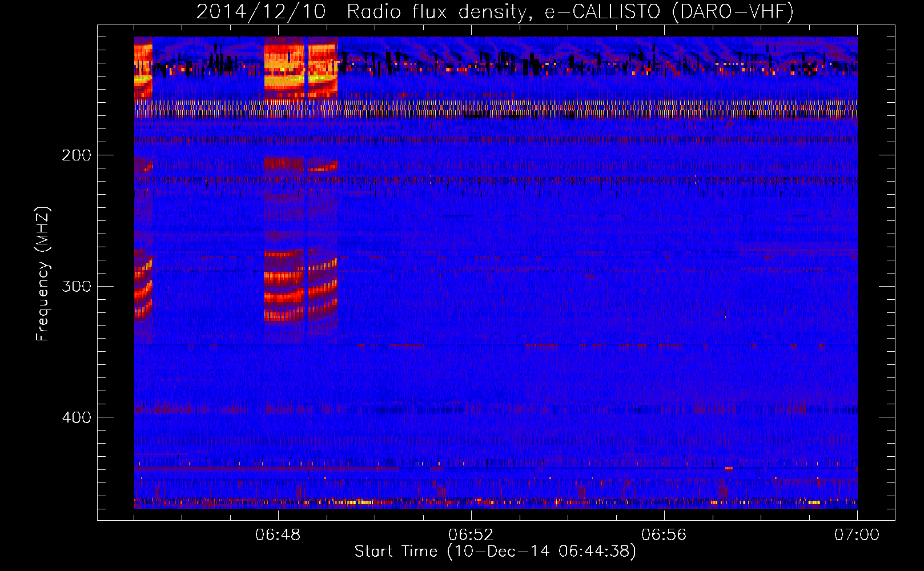Click the 200 tick label on the frequency axis
This screenshot has height=571, width=924.
click(77, 155)
